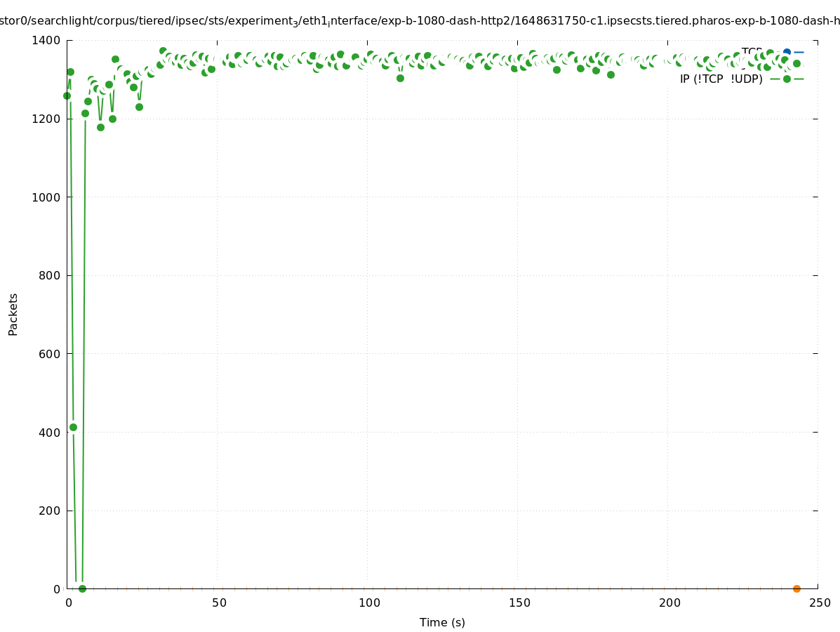Click the 600 y-axis tick label
840x632 pixels.
[x=49, y=354]
